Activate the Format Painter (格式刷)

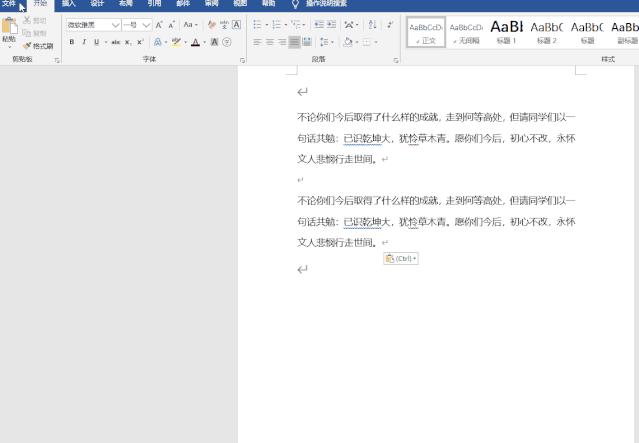pyautogui.click(x=38, y=46)
